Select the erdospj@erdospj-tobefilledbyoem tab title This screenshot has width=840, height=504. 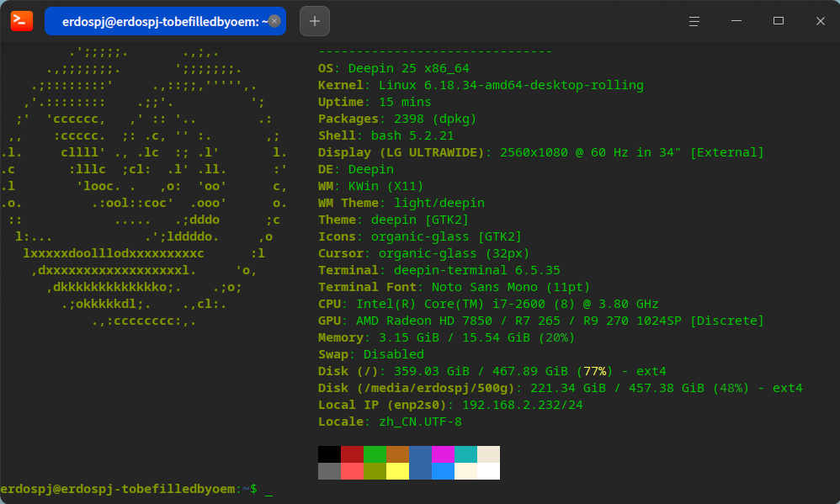[165, 21]
